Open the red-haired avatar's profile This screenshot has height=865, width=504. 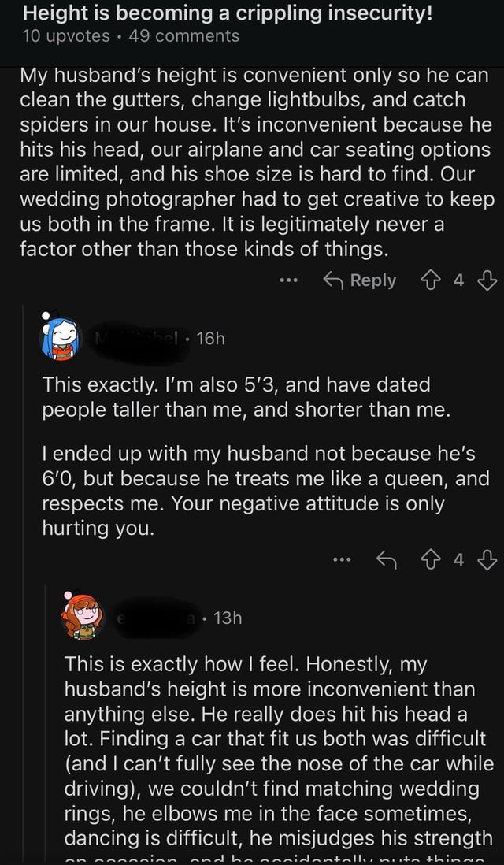point(85,617)
